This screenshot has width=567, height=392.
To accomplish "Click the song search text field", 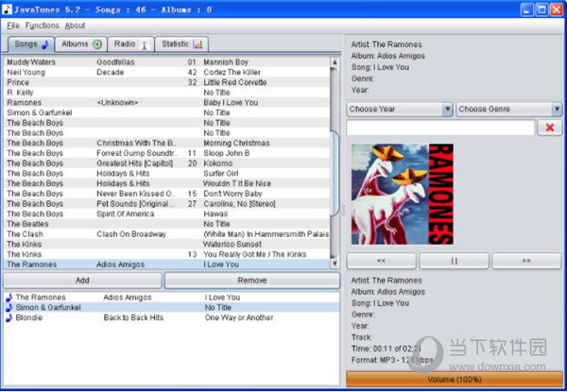I will tap(440, 128).
